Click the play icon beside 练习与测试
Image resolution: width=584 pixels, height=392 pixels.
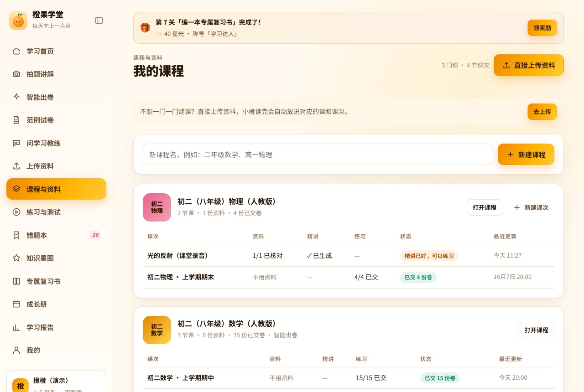point(16,212)
